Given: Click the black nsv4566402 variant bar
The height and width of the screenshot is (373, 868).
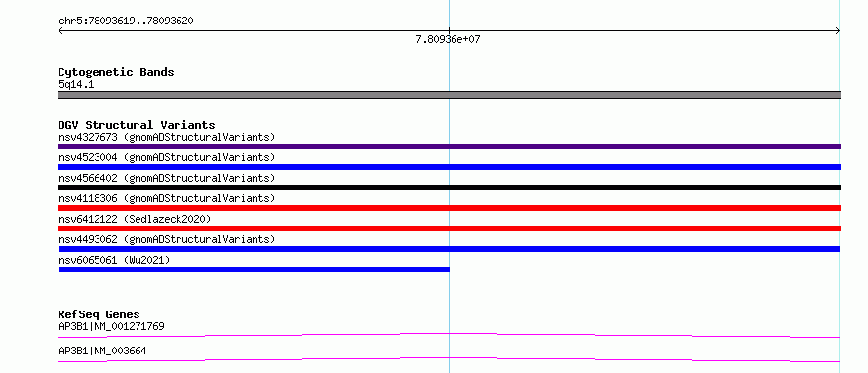Looking at the screenshot, I should [x=449, y=187].
